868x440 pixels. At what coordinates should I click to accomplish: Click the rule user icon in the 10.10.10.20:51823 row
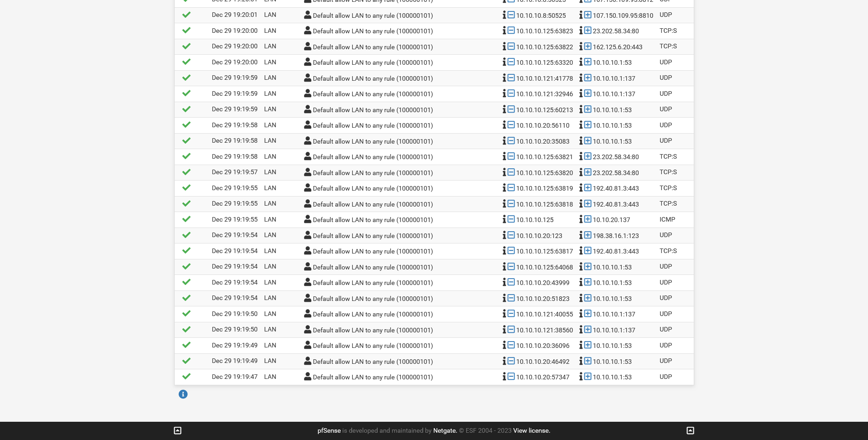307,298
